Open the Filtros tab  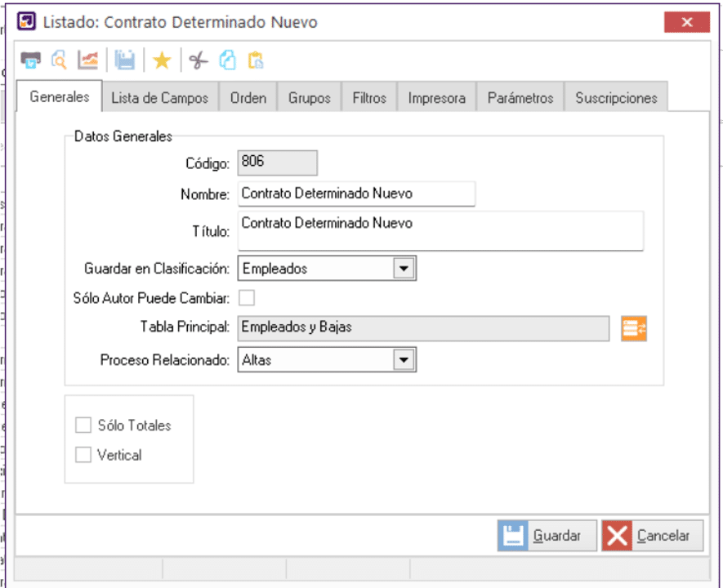click(369, 98)
